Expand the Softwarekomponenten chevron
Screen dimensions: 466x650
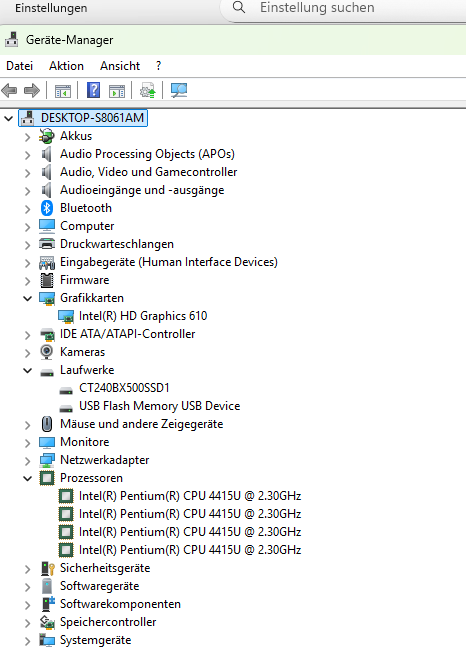[27, 605]
